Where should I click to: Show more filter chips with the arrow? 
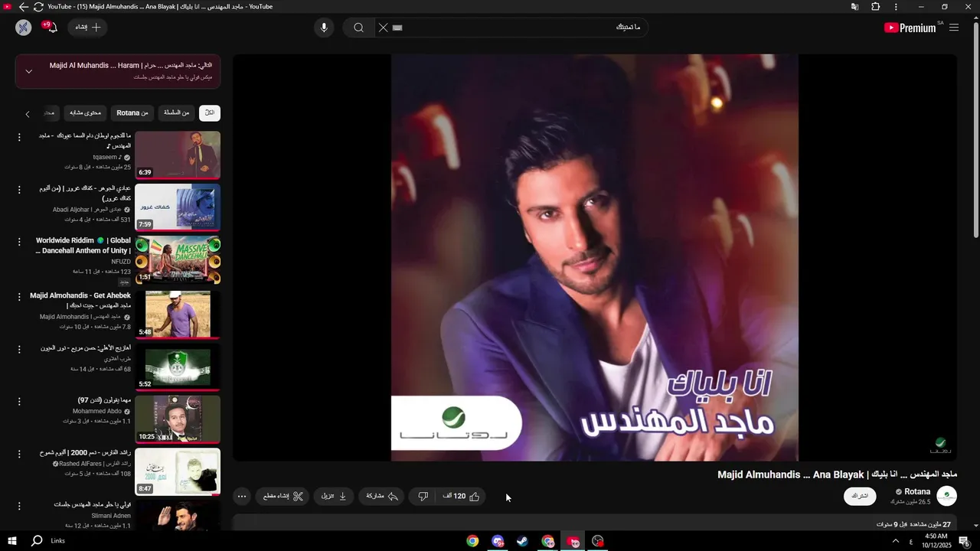point(28,114)
